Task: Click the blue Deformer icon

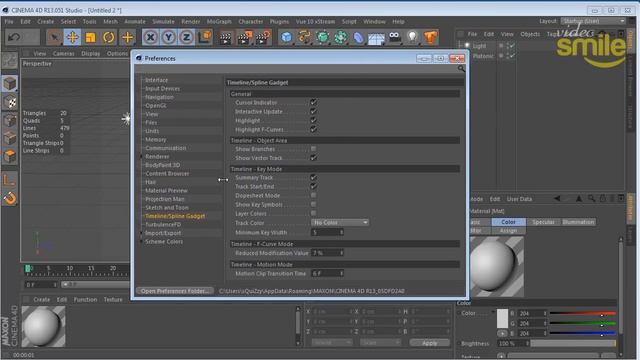Action: [x=358, y=38]
